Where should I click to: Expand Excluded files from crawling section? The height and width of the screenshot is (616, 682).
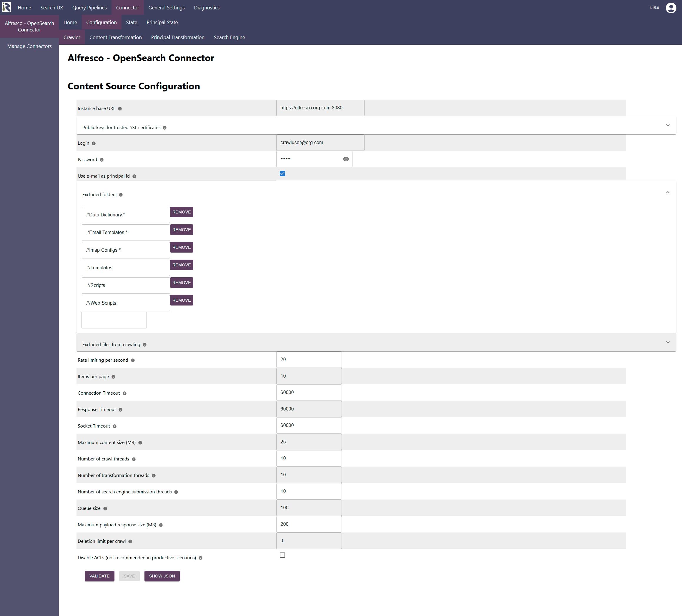pyautogui.click(x=668, y=342)
